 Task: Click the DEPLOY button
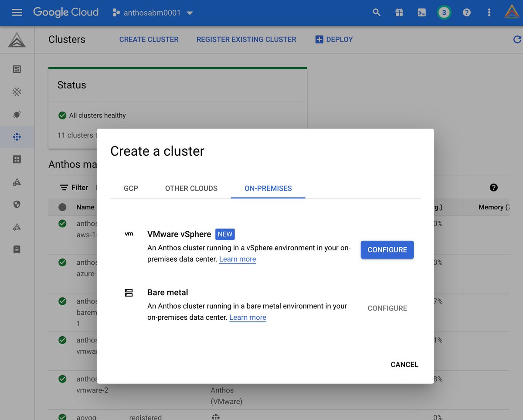334,39
